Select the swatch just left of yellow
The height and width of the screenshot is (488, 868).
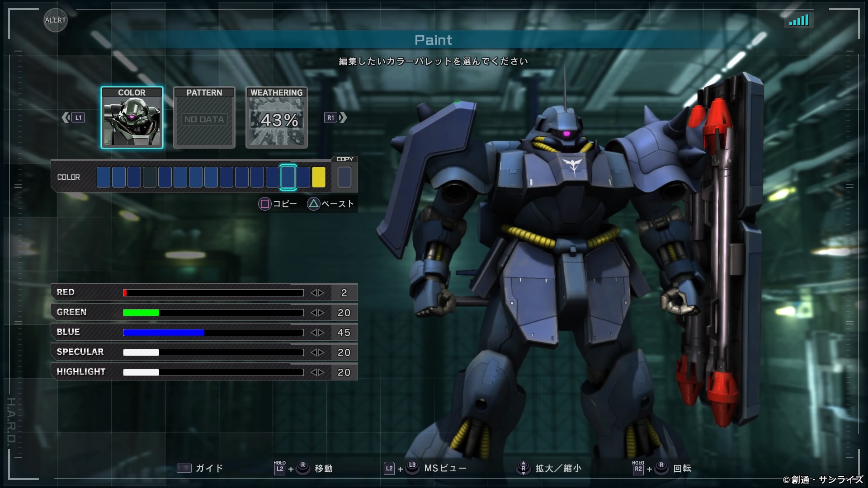(x=303, y=177)
